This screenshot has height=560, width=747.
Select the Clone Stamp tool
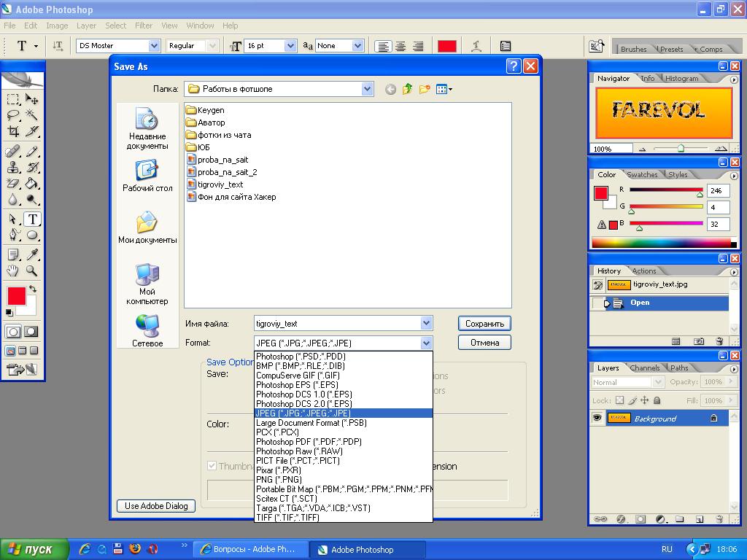pyautogui.click(x=13, y=167)
